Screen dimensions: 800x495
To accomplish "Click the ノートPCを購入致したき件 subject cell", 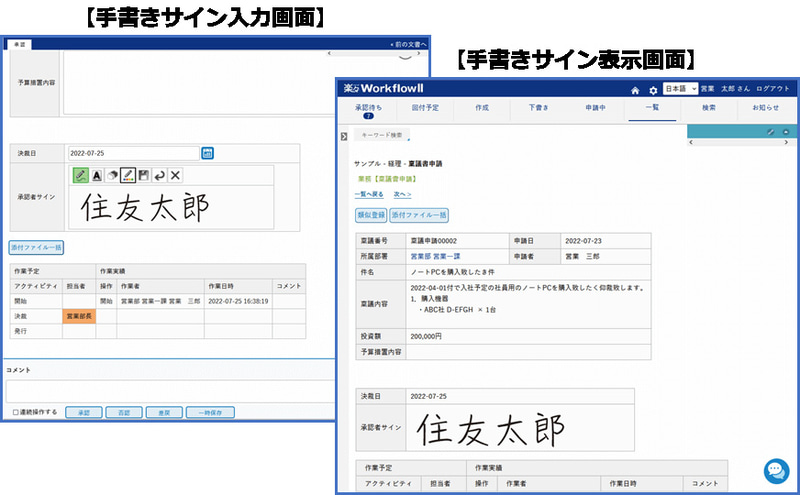I will click(x=528, y=272).
